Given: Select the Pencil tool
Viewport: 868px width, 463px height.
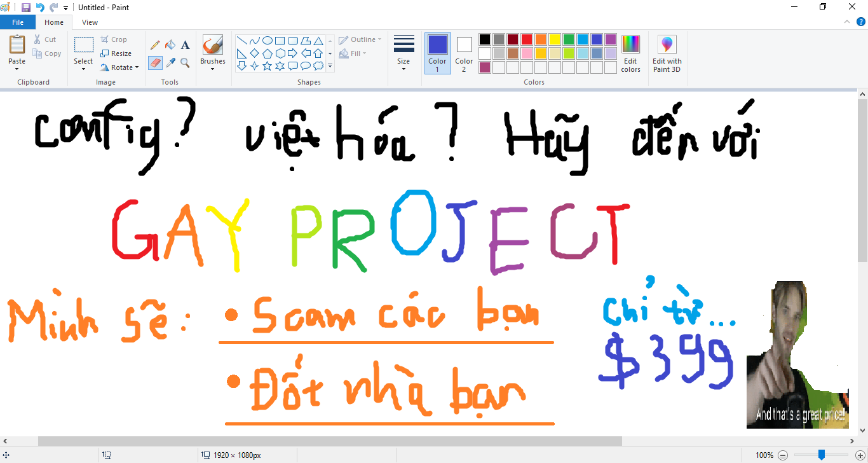Looking at the screenshot, I should [x=155, y=45].
